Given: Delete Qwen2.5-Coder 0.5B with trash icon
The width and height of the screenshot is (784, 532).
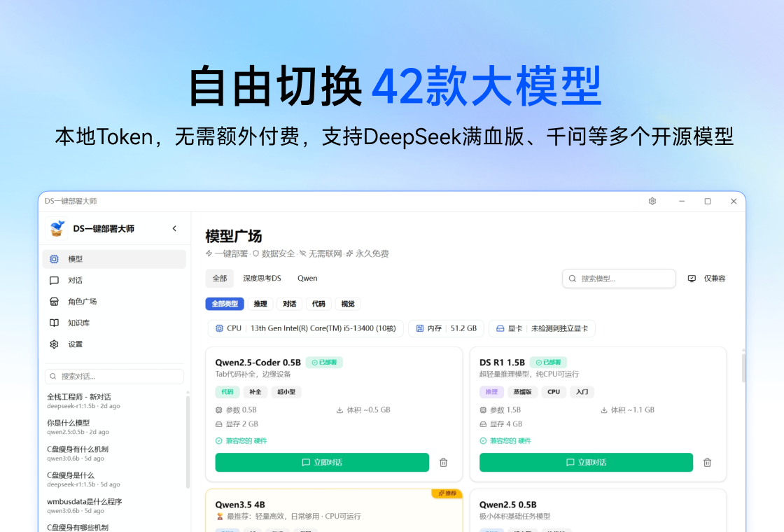Looking at the screenshot, I should 444,463.
